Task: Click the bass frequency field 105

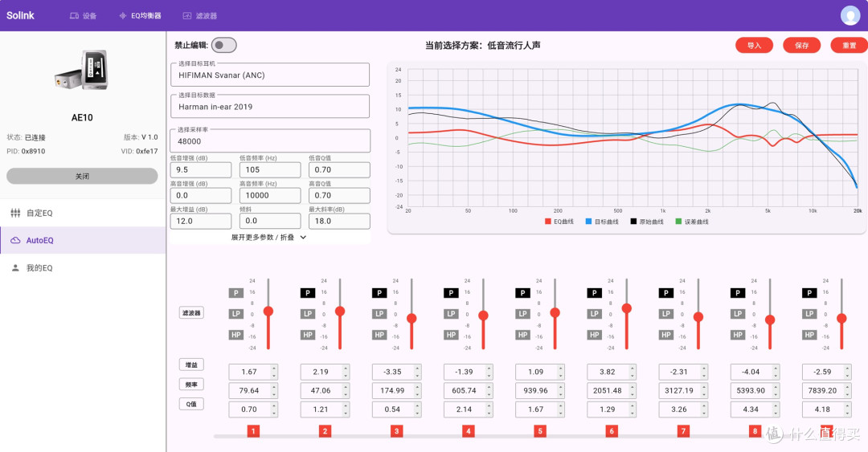Action: [270, 170]
